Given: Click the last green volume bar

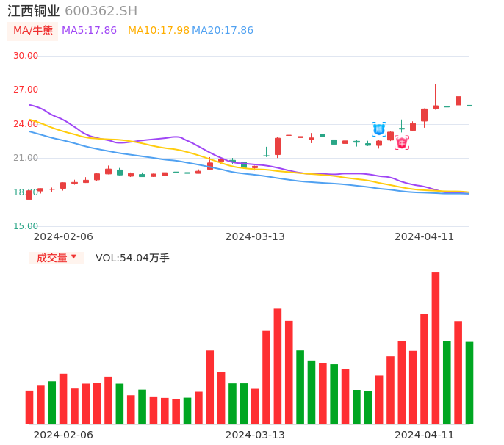Looking at the screenshot, I should [x=469, y=383].
